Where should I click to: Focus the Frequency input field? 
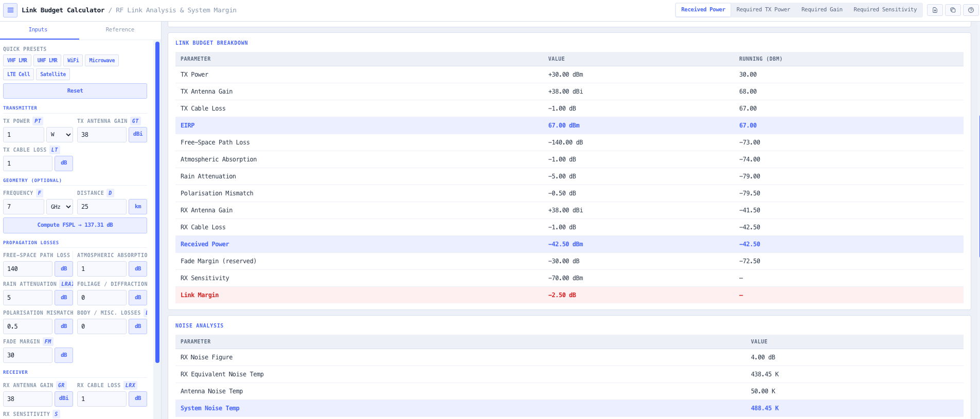(x=24, y=207)
